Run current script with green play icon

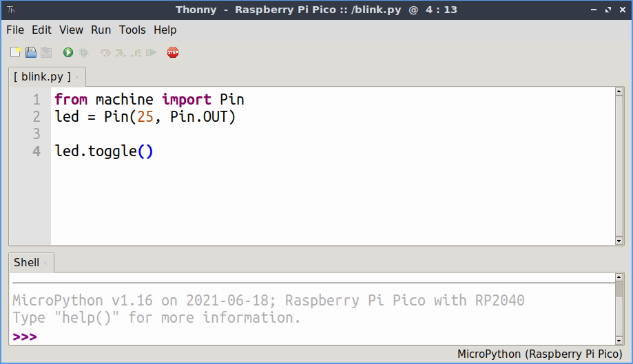pyautogui.click(x=68, y=52)
